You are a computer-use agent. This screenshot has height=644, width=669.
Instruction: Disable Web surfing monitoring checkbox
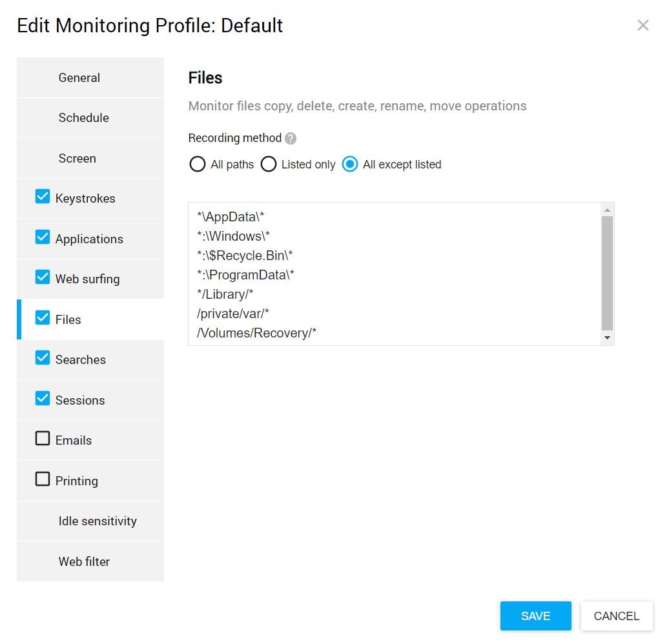pyautogui.click(x=43, y=277)
